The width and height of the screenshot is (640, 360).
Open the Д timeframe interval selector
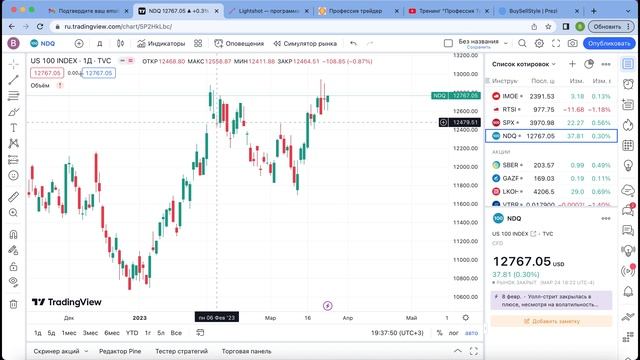(100, 43)
